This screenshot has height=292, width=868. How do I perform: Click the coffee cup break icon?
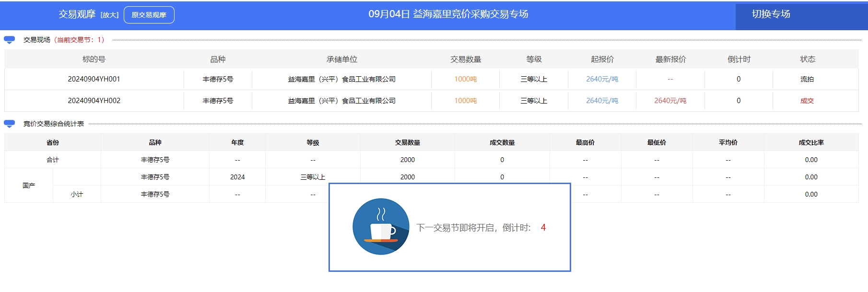381,226
